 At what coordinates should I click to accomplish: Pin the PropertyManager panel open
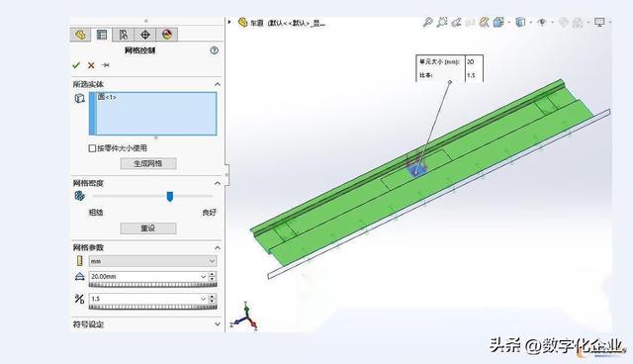click(x=106, y=65)
